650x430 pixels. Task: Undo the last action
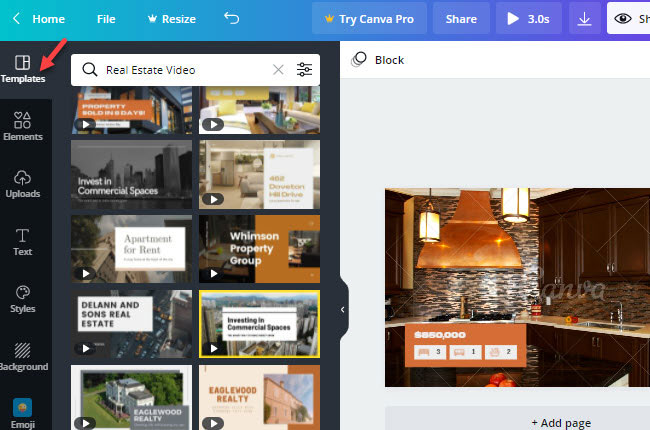tap(232, 18)
